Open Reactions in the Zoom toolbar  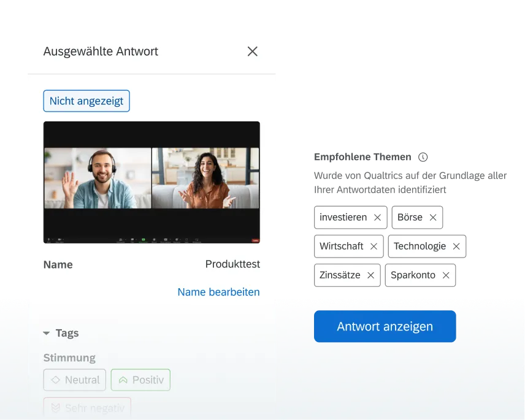pos(177,239)
